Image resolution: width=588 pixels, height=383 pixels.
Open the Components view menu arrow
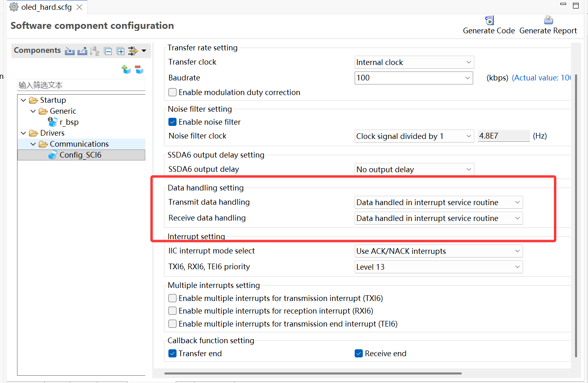(x=144, y=51)
